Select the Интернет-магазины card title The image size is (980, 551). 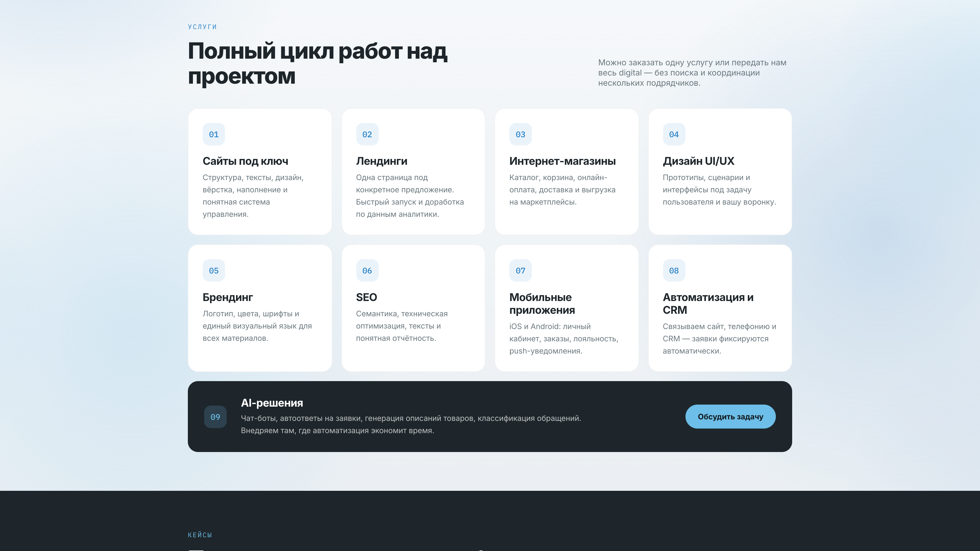tap(562, 161)
